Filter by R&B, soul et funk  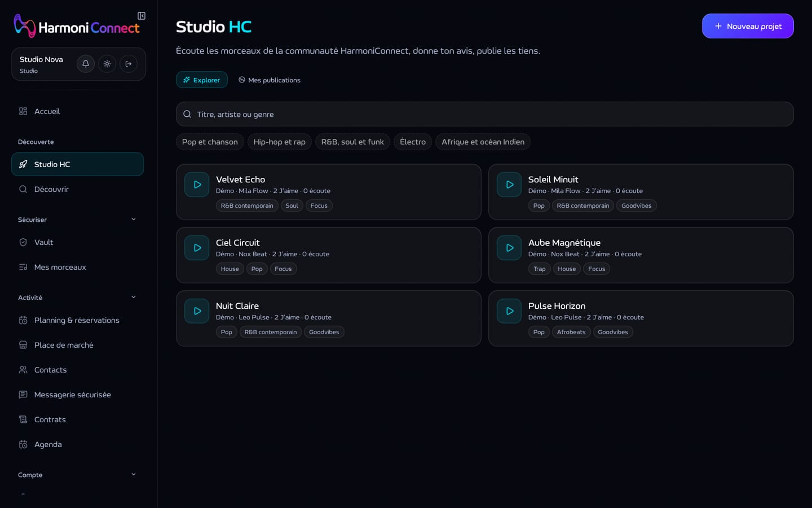coord(352,142)
